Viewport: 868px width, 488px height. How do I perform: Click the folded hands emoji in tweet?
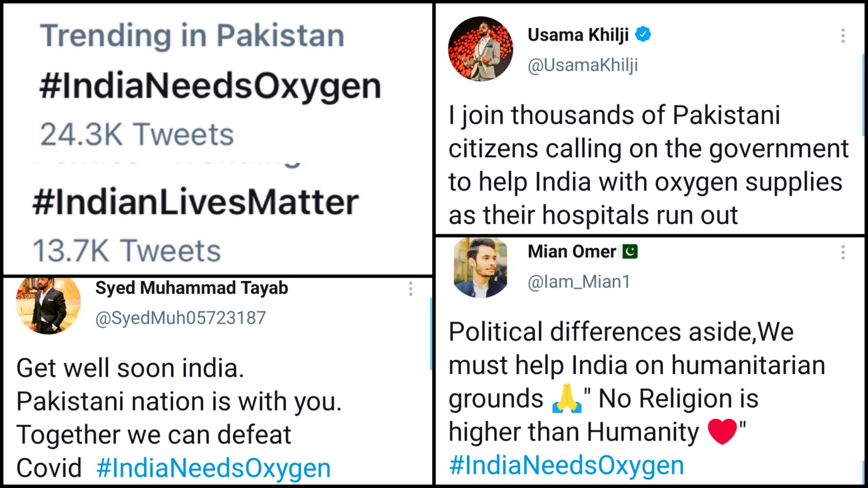tap(567, 399)
